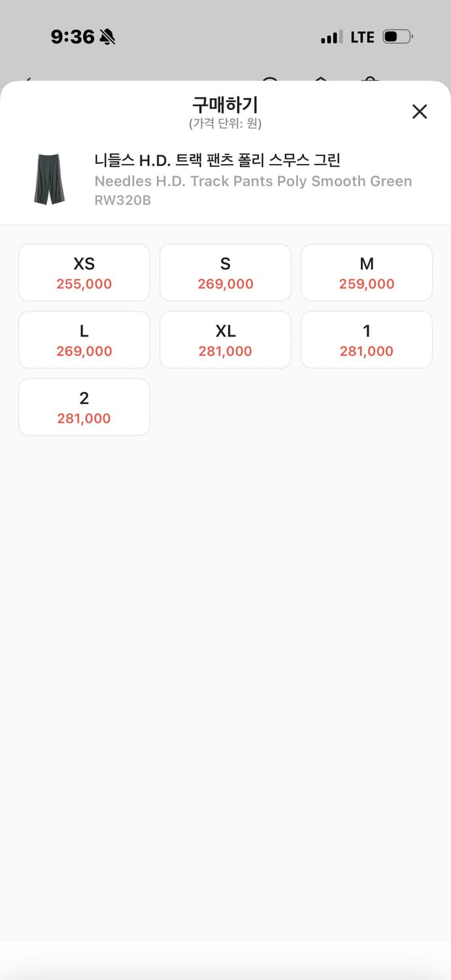451x980 pixels.
Task: Tap the green track pants thumbnail
Action: click(x=49, y=180)
